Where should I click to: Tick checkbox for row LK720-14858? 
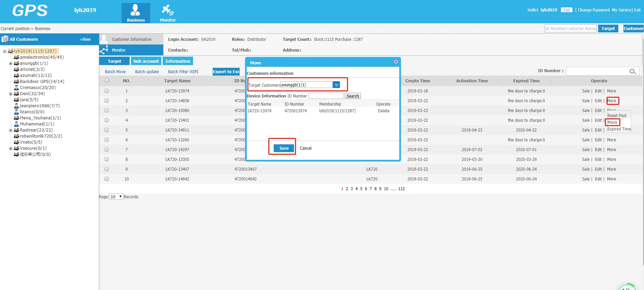click(x=107, y=100)
